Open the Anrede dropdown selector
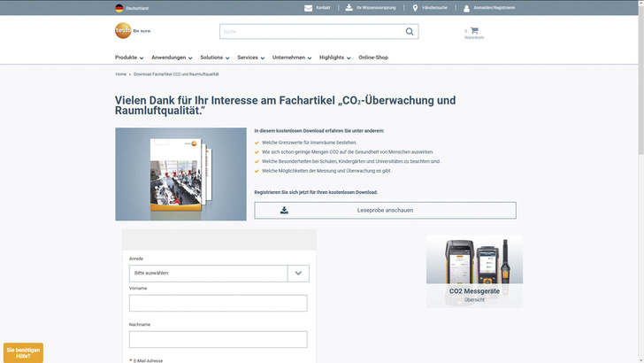Screen dimensions: 644x363 (x=219, y=274)
